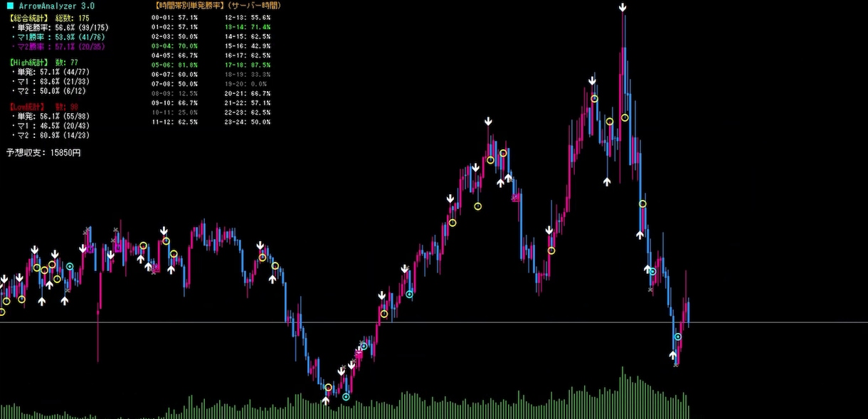This screenshot has width=868, height=419.
Task: Select the 00-01 hourly win rate row
Action: 175,17
